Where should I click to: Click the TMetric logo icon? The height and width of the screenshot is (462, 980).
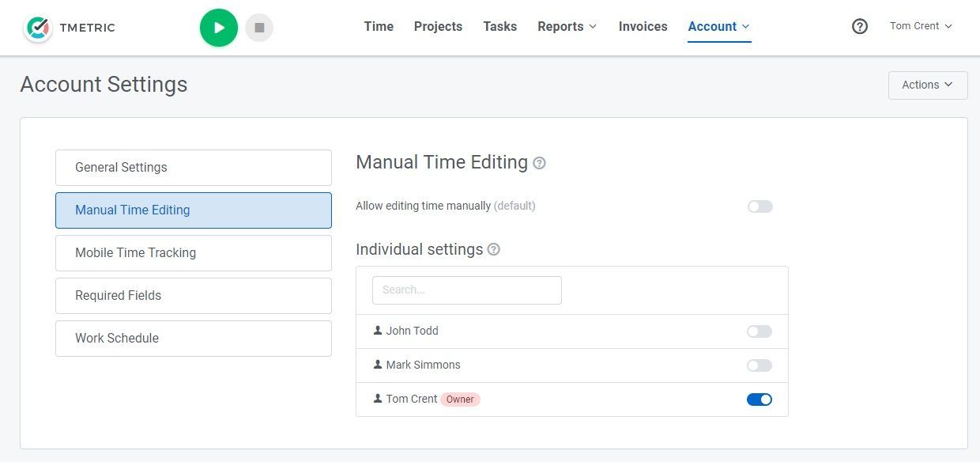[x=37, y=28]
